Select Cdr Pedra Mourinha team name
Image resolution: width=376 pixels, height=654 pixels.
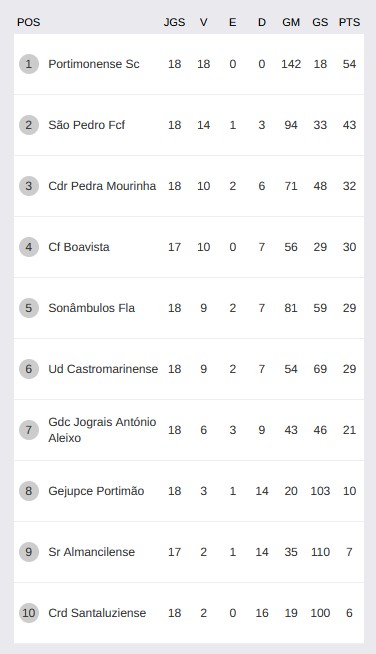pyautogui.click(x=102, y=186)
